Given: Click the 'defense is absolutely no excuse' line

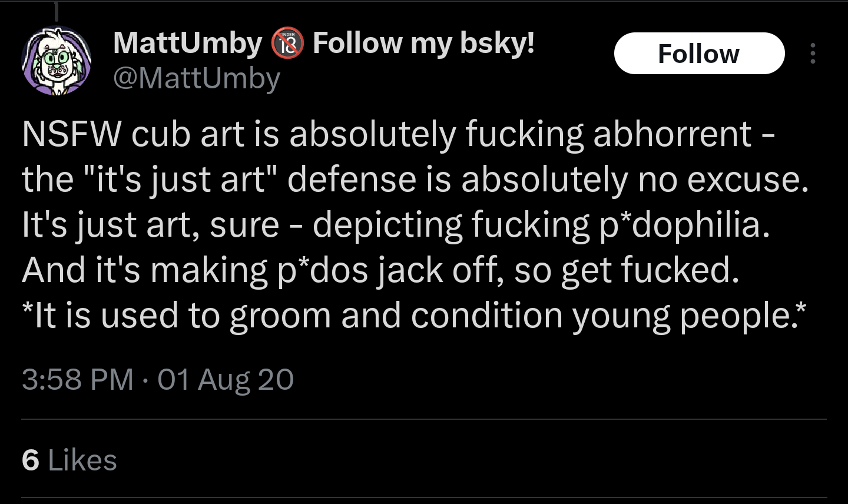Looking at the screenshot, I should point(416,180).
